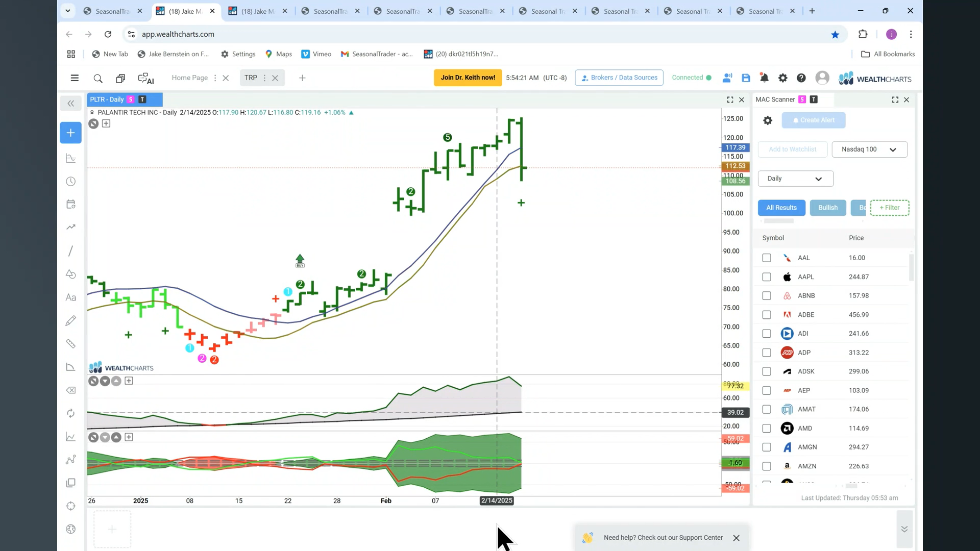The width and height of the screenshot is (980, 551).
Task: Open Home Page tab options menu
Action: pyautogui.click(x=215, y=78)
